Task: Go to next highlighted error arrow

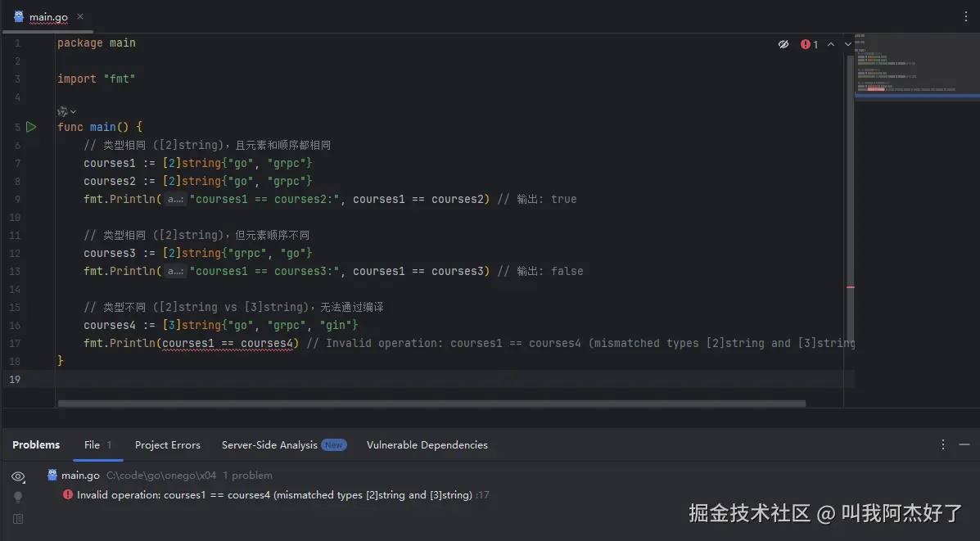Action: [x=847, y=44]
